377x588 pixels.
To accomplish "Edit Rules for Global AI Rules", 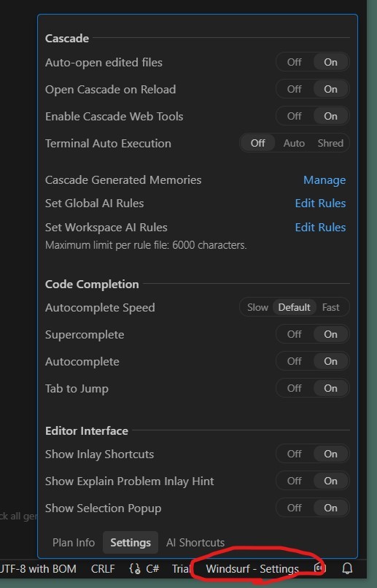I will (x=320, y=204).
